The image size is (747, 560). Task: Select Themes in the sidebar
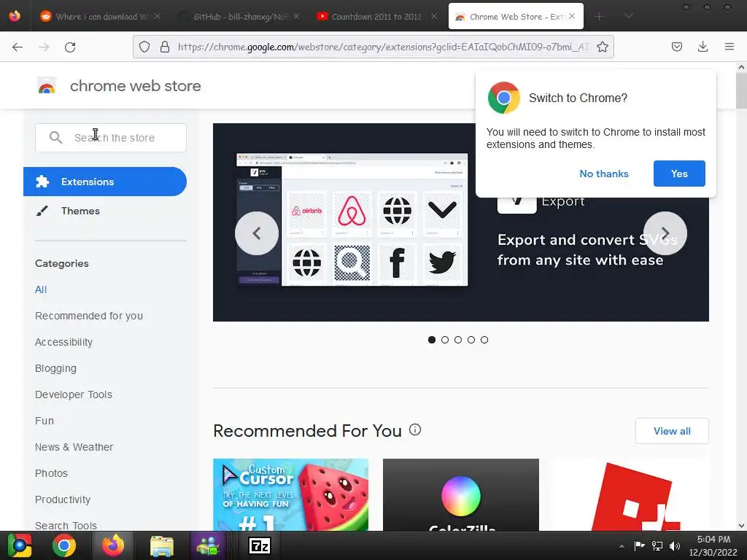pos(80,211)
